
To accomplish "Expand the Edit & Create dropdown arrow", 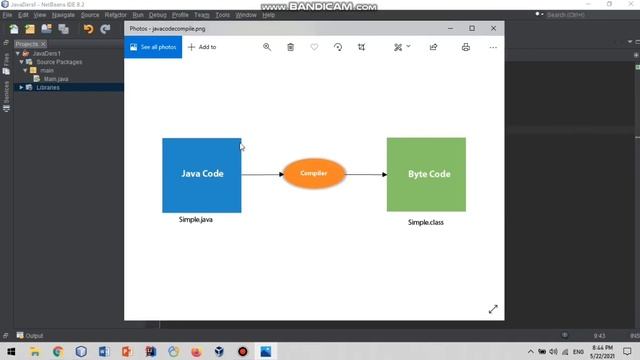I will click(409, 46).
